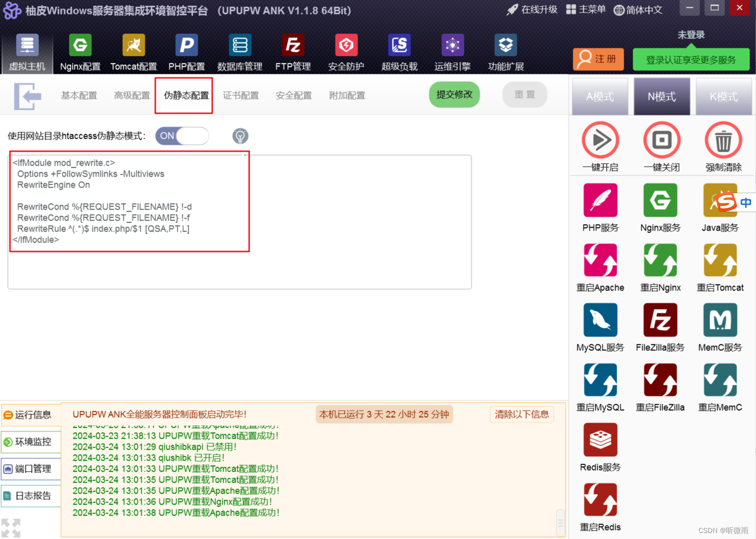Open 功能扩展 extensions
The width and height of the screenshot is (756, 539).
tap(505, 52)
